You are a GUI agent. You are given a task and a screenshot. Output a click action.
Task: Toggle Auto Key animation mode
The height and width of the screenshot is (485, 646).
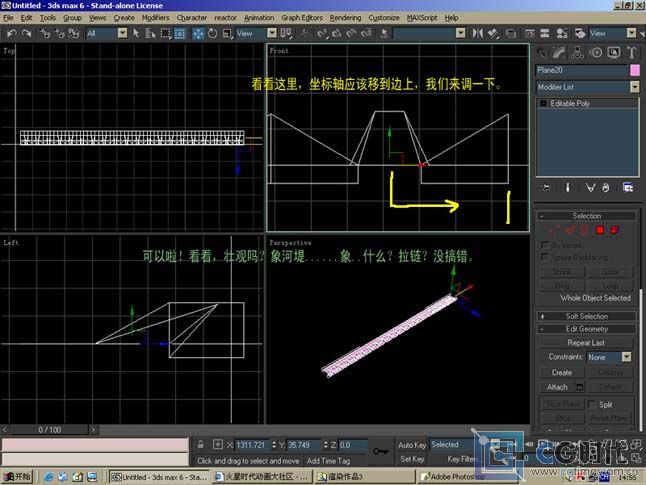(412, 445)
